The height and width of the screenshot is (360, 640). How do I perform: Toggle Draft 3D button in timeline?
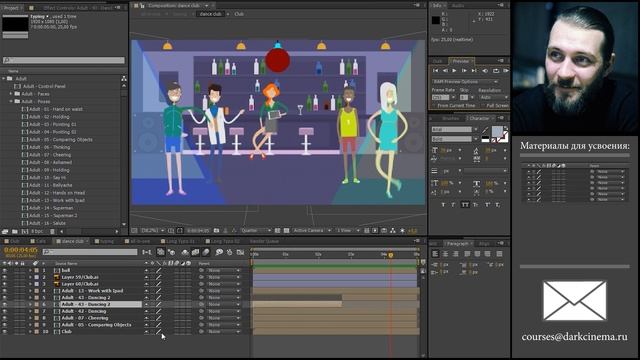pyautogui.click(x=171, y=252)
